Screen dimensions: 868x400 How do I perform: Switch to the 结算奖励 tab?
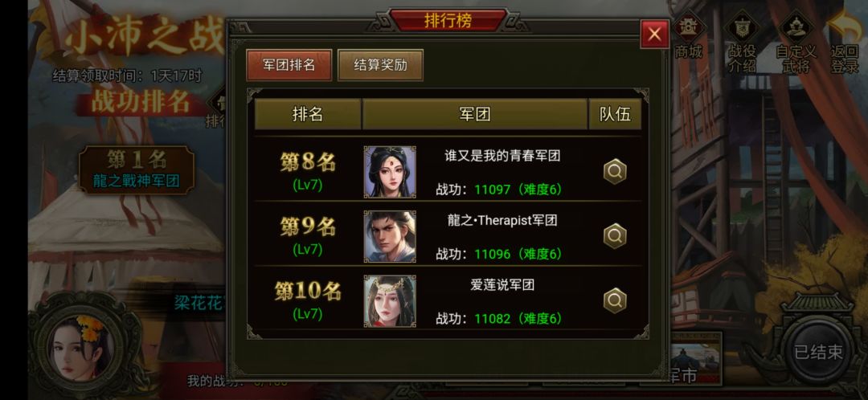pyautogui.click(x=380, y=65)
